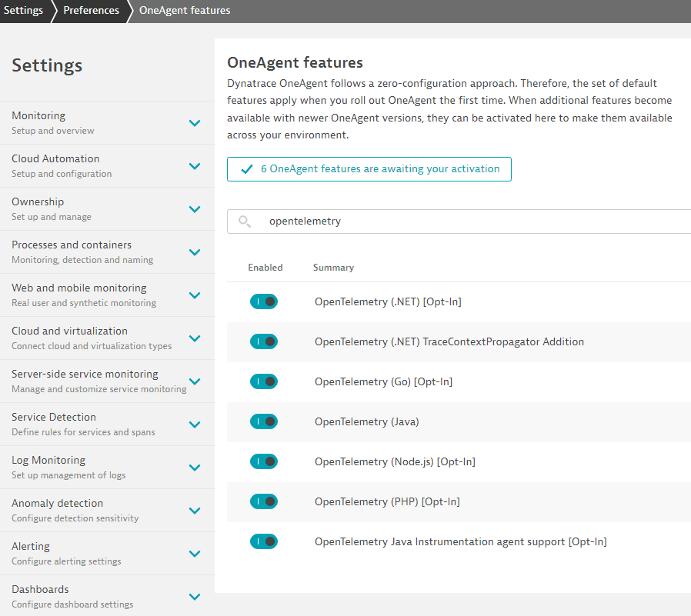Toggle OpenTelemetry (Node.js) [Opt-In] switch
This screenshot has height=616, width=691.
264,462
